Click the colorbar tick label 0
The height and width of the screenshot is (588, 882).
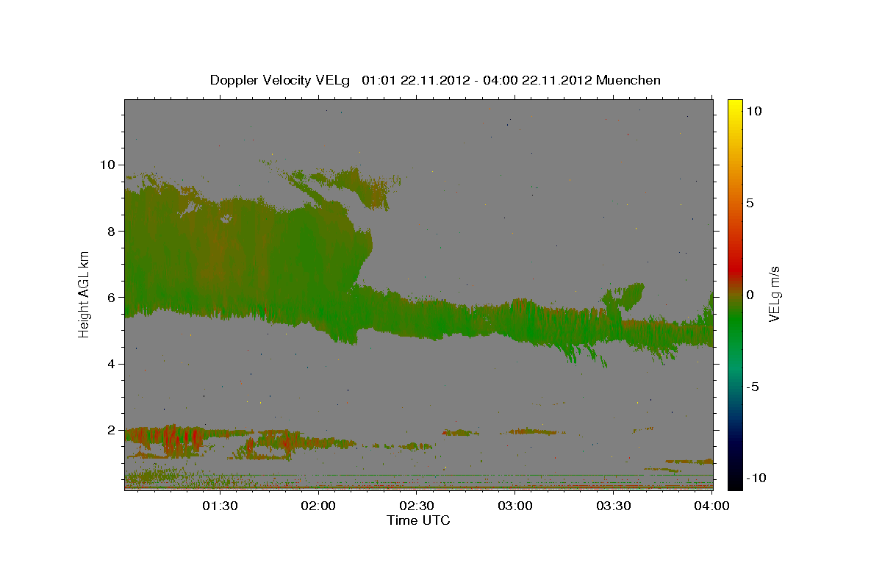coord(750,294)
